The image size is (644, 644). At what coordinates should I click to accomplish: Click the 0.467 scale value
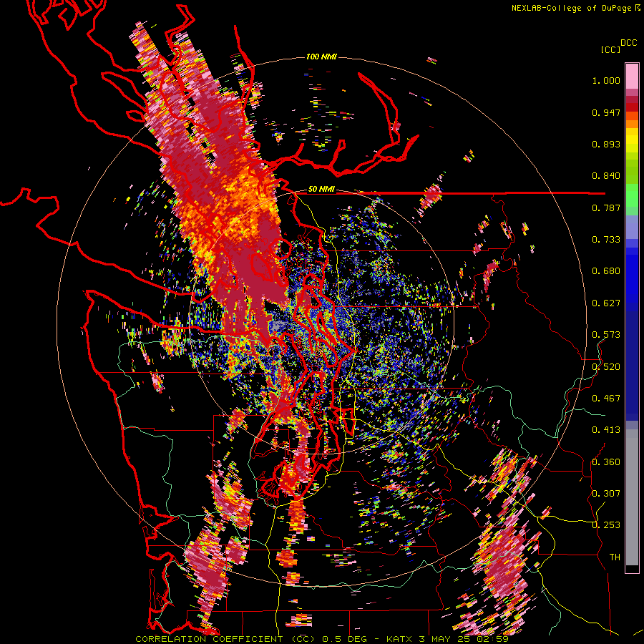606,399
